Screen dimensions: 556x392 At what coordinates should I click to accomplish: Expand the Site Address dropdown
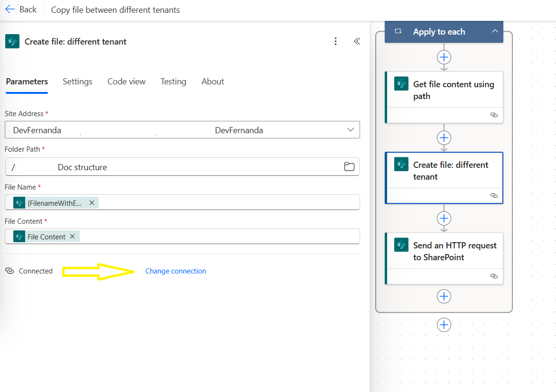click(x=350, y=130)
